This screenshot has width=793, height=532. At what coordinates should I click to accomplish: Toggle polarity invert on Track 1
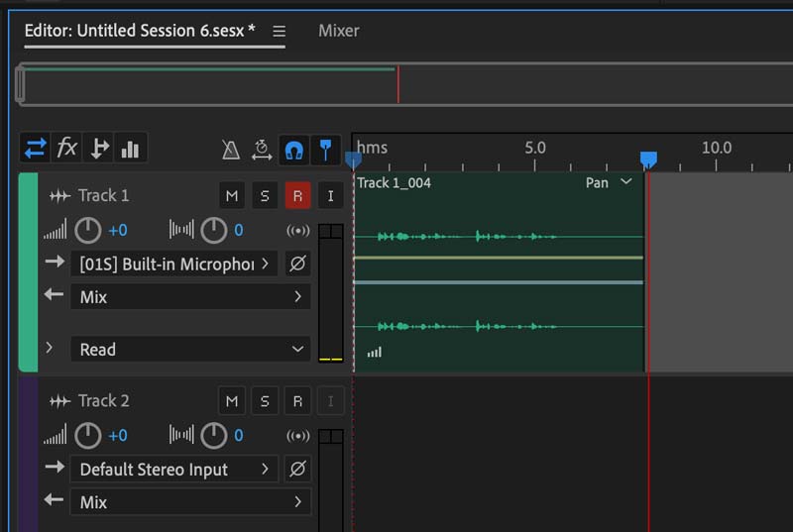pos(296,264)
